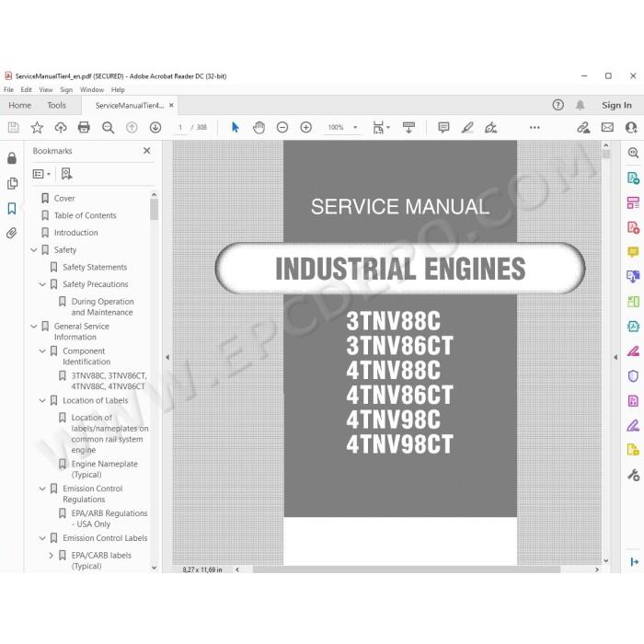The width and height of the screenshot is (644, 644).
Task: Collapse Component Identification bookmark
Action: pyautogui.click(x=42, y=351)
